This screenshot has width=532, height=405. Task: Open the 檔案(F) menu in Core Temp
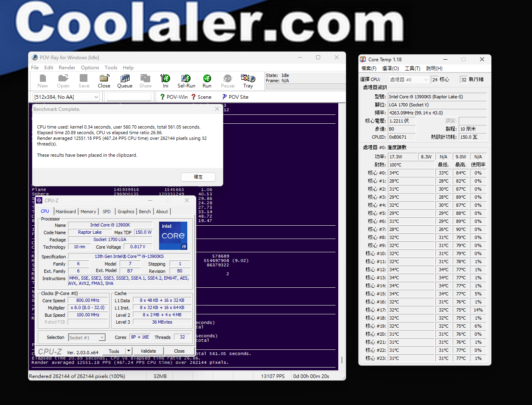coord(369,69)
